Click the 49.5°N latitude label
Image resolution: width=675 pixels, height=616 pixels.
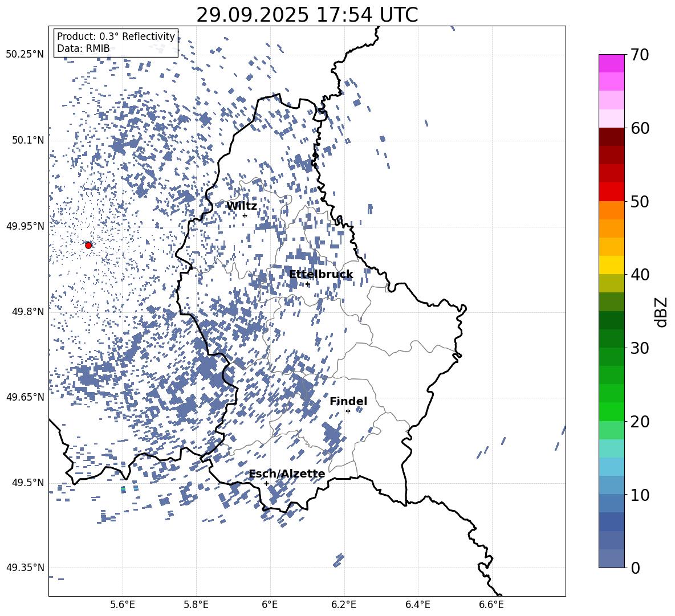tap(27, 482)
